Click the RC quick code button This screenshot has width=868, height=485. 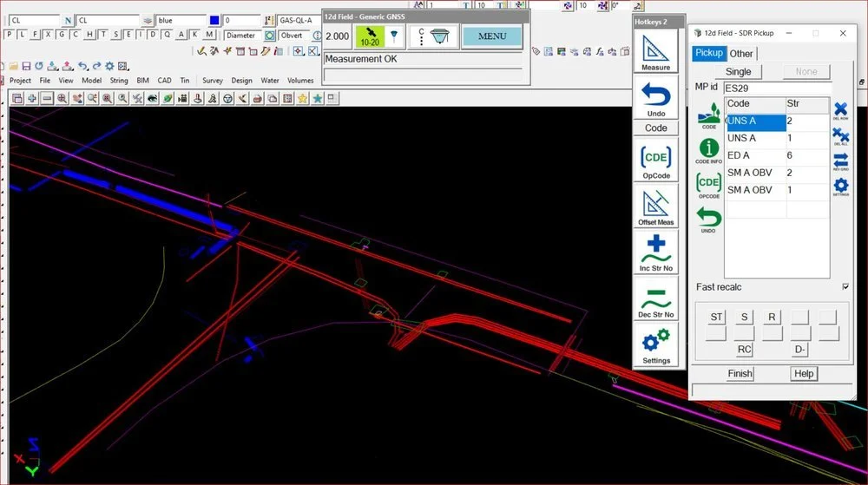click(744, 350)
